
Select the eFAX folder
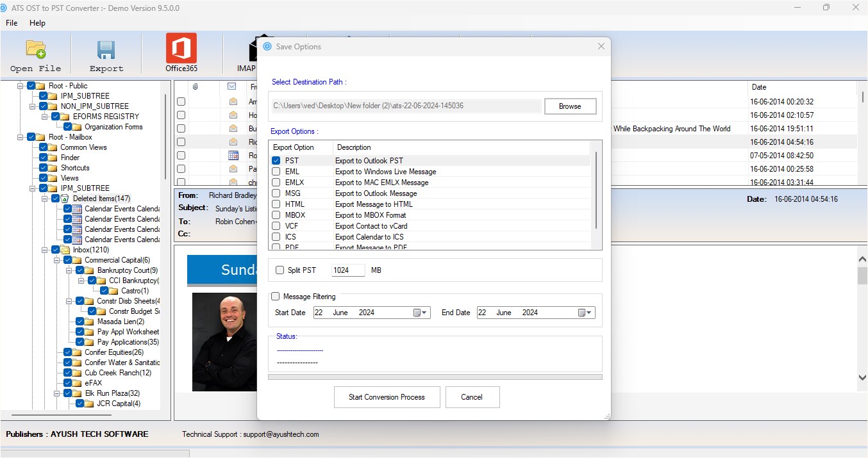click(94, 383)
